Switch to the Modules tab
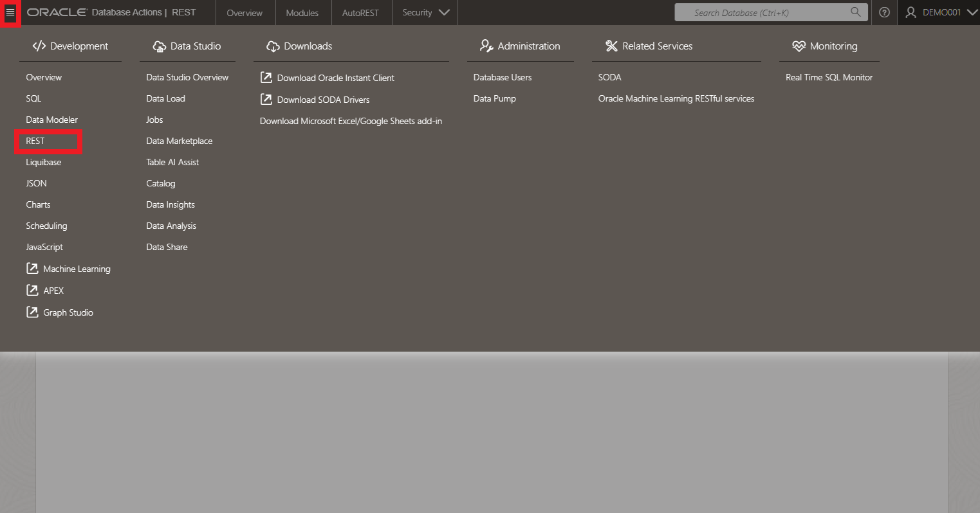The width and height of the screenshot is (980, 513). click(302, 12)
